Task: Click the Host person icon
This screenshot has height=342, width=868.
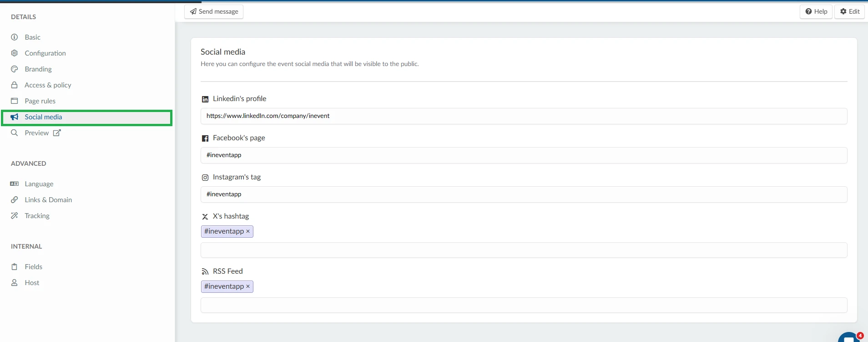Action: pos(15,283)
